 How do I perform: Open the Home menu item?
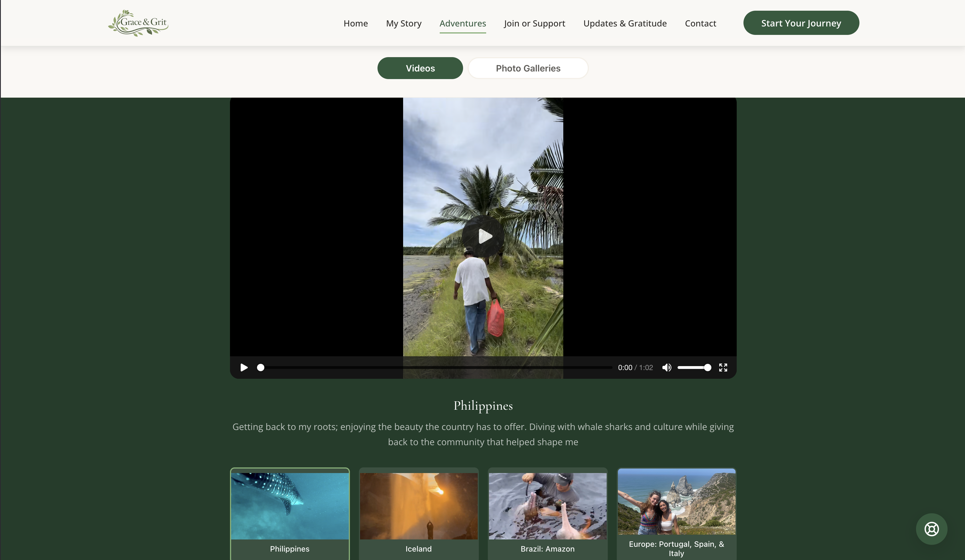[355, 23]
